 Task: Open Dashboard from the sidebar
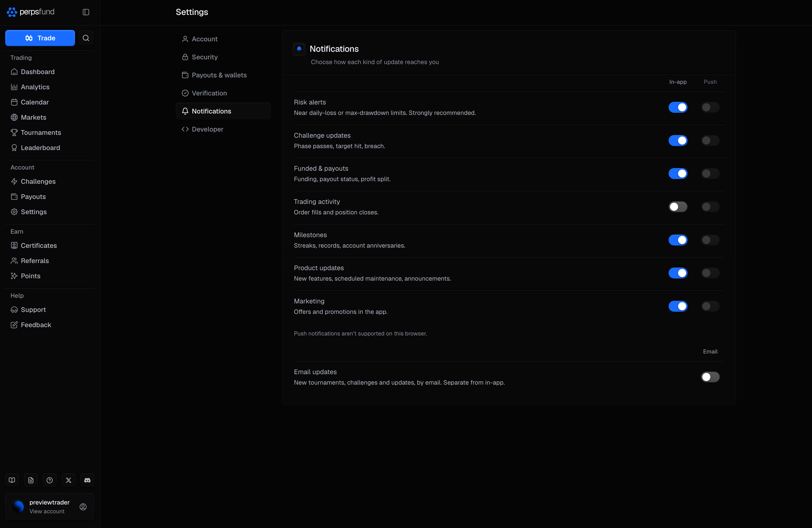49,72
